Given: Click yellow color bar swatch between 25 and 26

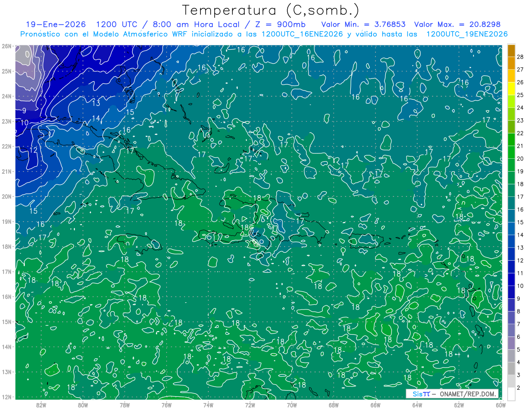Looking at the screenshot, I should [x=512, y=89].
